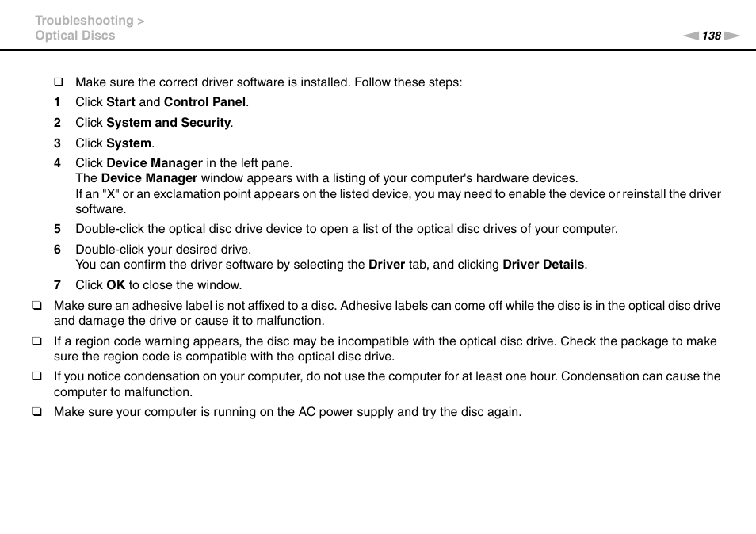Open the Optical Discs section heading
The height and width of the screenshot is (534, 756).
(75, 36)
